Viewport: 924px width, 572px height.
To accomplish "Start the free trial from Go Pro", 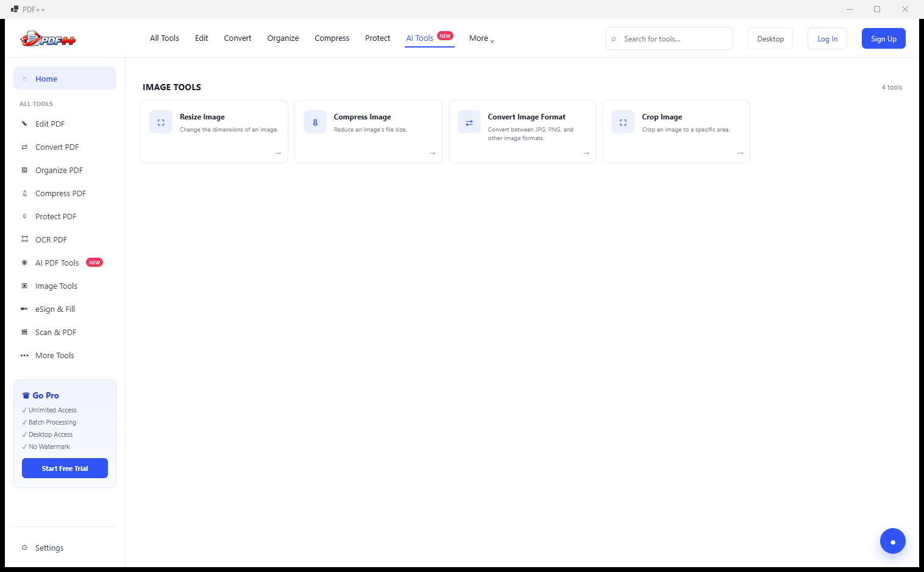I will click(x=65, y=468).
